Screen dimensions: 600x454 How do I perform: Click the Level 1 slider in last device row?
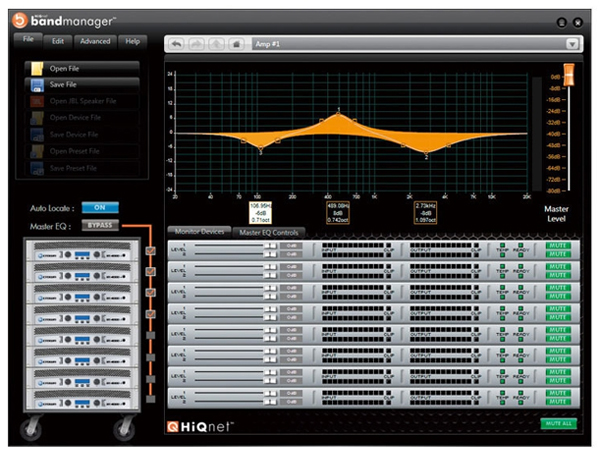click(235, 393)
